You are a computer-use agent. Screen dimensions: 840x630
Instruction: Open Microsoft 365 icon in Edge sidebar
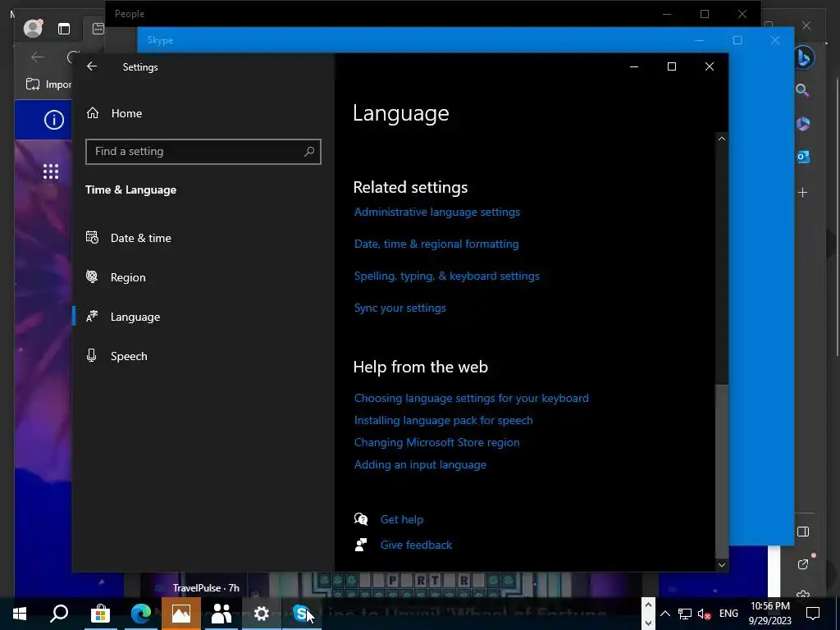[802, 124]
